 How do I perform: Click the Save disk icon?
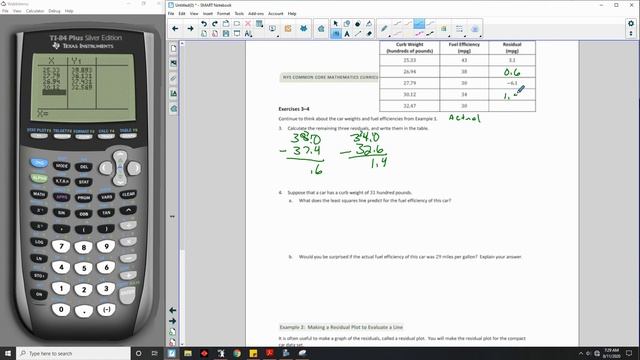click(226, 34)
